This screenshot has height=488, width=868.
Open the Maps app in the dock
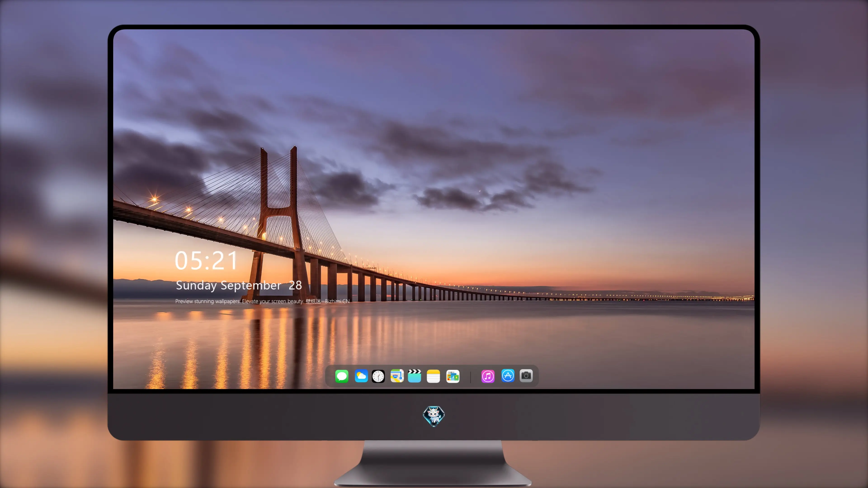397,376
